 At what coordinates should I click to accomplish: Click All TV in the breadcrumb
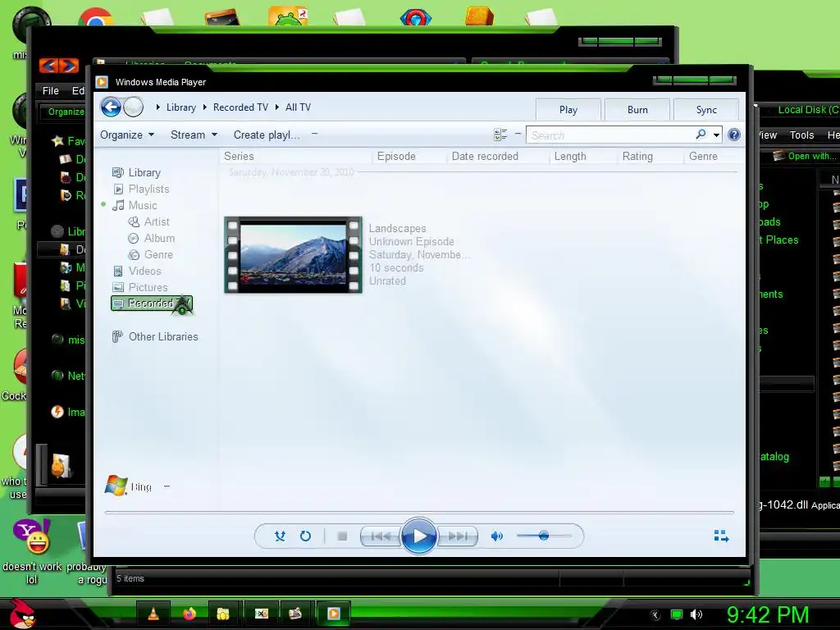pos(298,107)
